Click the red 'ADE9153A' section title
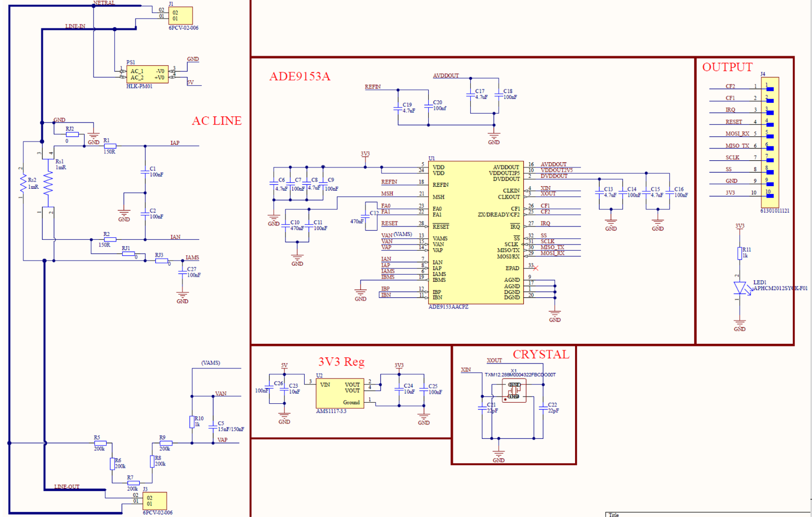 [x=299, y=77]
